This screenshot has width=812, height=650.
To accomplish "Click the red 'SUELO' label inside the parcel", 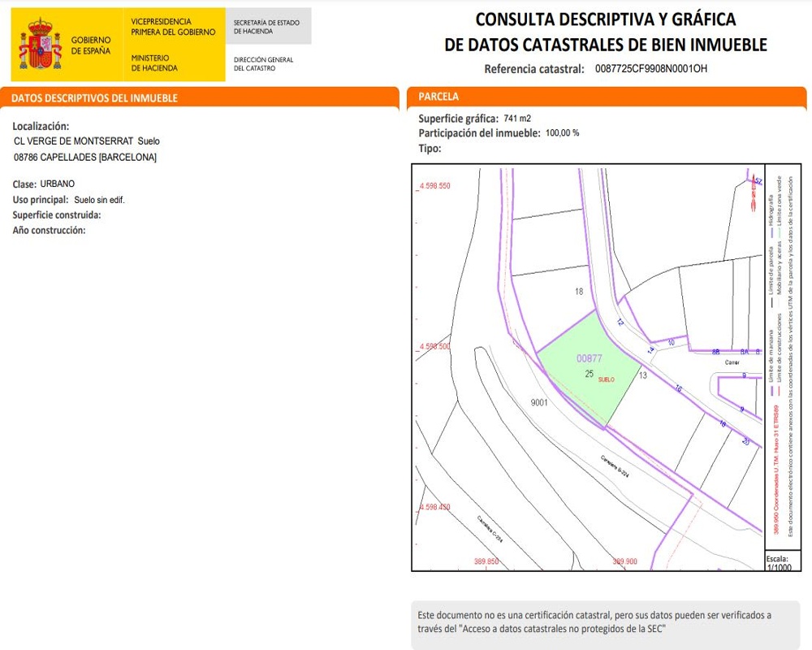I will [x=607, y=380].
